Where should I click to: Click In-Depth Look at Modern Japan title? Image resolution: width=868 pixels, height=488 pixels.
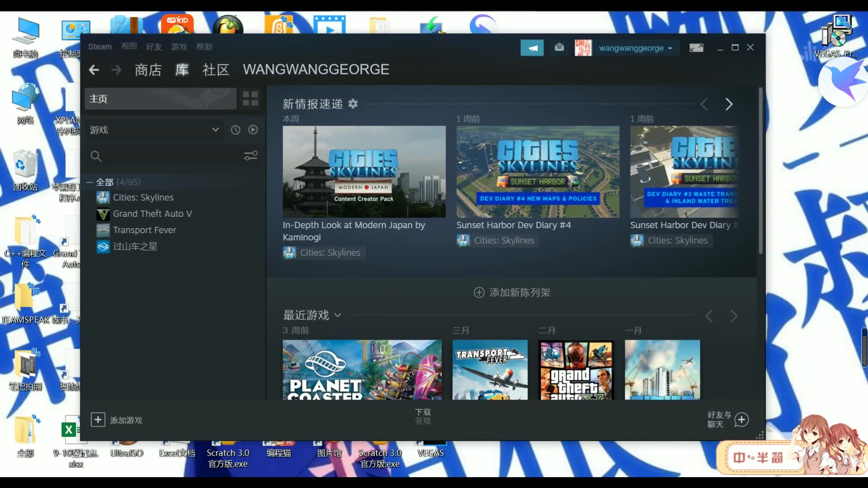point(354,231)
